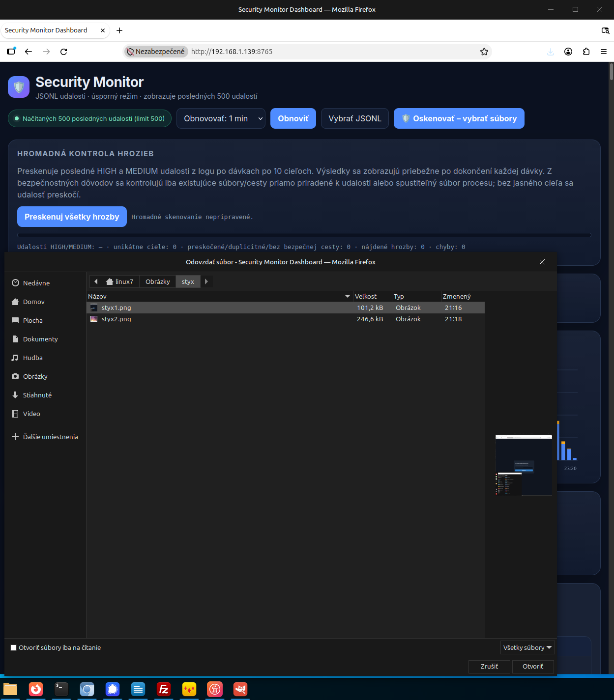Click 'Preskenuj všetky hrozby' button
This screenshot has height=700, width=614.
[72, 217]
